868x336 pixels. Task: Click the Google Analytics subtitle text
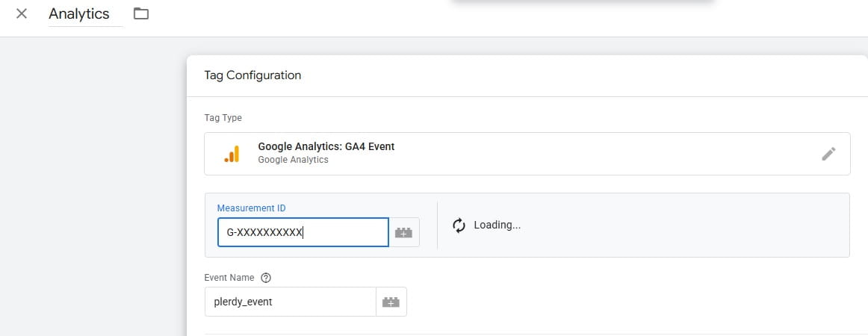click(x=293, y=160)
